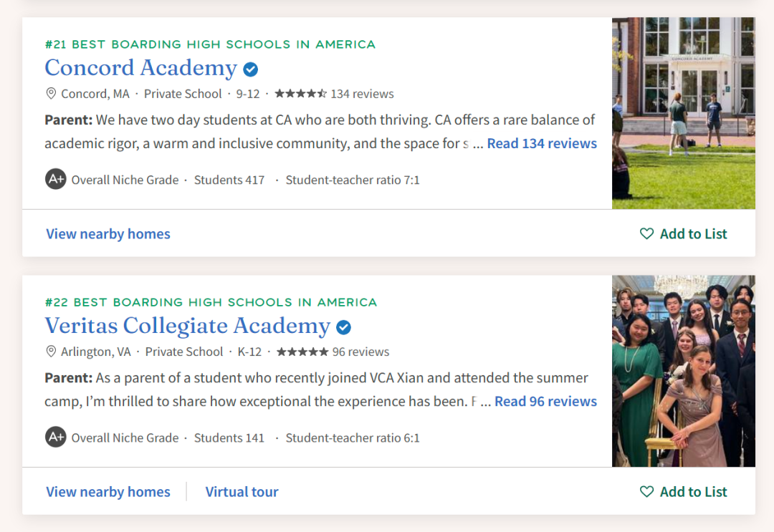This screenshot has width=774, height=532.
Task: Click the location pin beside Arlington, VA
Action: point(51,352)
